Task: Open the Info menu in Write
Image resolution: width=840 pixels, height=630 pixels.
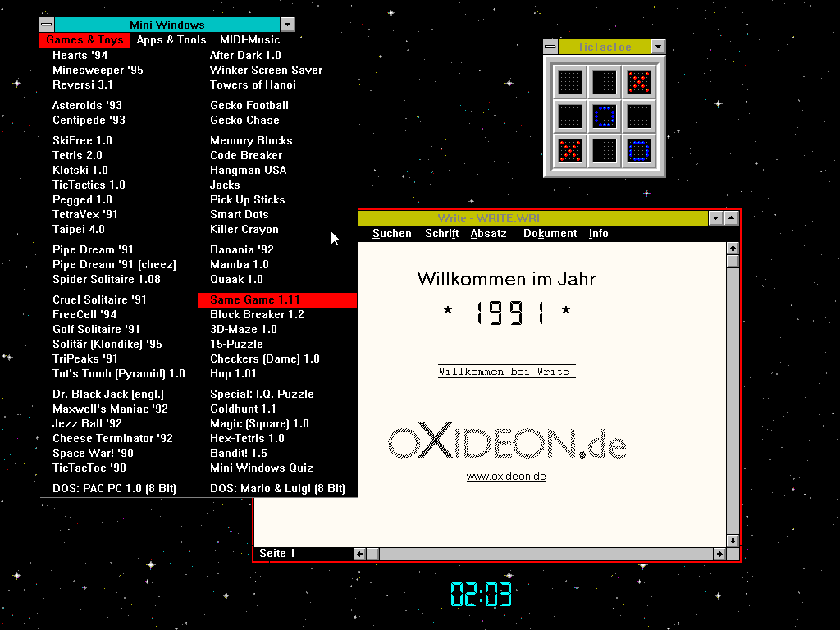Action: pyautogui.click(x=598, y=234)
